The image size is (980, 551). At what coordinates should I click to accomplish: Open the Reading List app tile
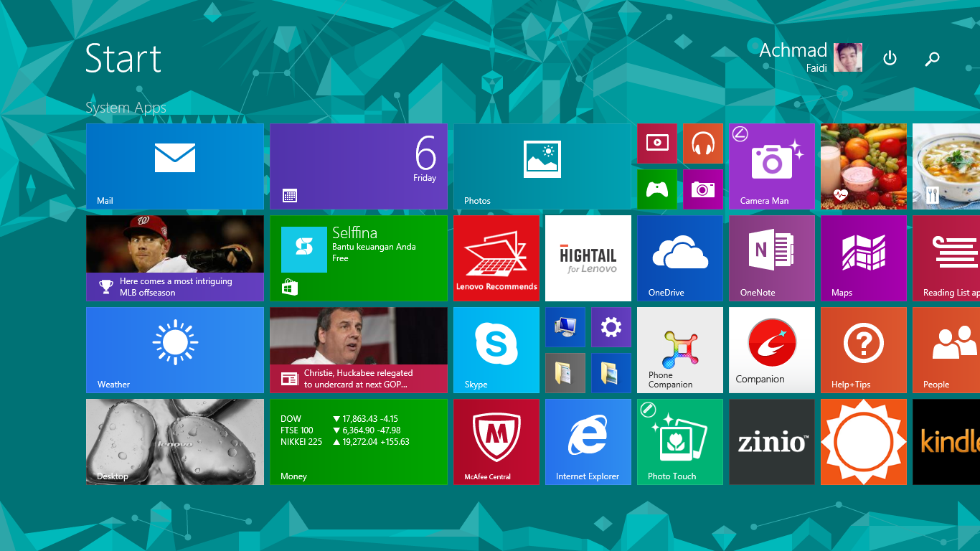coord(946,258)
